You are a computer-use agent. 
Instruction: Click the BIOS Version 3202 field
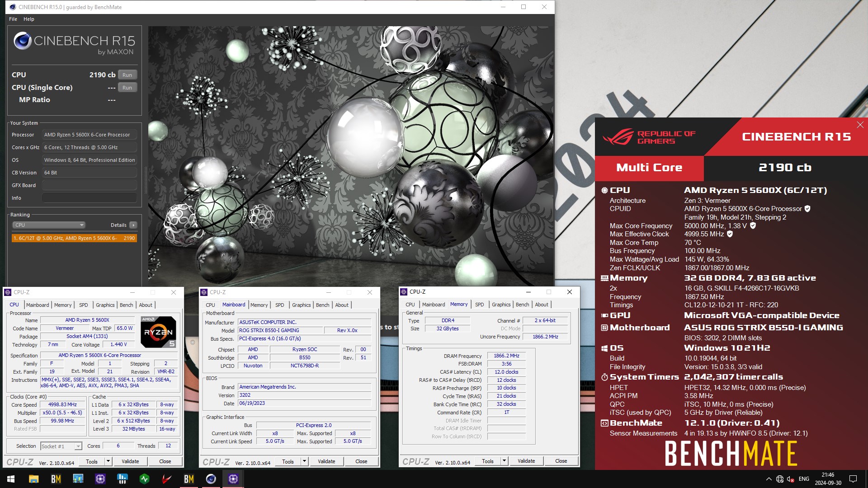click(305, 395)
